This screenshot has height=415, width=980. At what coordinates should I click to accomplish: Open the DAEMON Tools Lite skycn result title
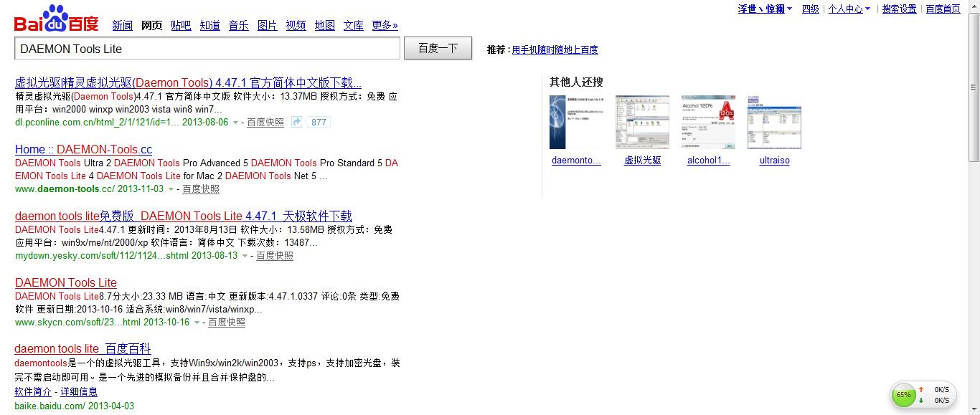[x=66, y=282]
